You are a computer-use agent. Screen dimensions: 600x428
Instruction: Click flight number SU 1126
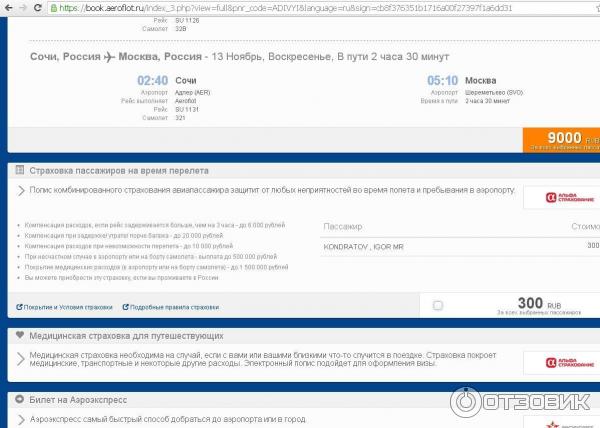(187, 21)
